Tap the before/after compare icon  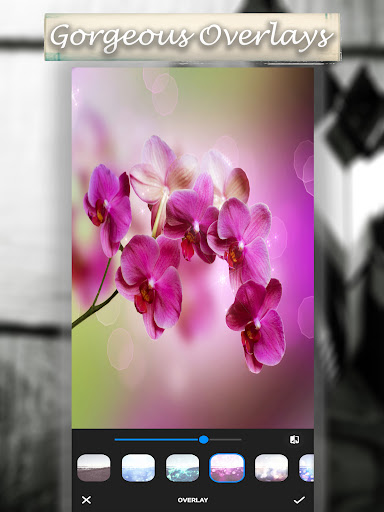pos(294,439)
